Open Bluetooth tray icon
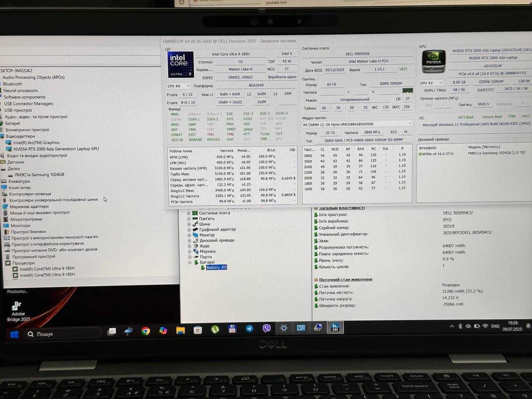Screen dimensions: 532x399 pyautogui.click(x=460, y=326)
